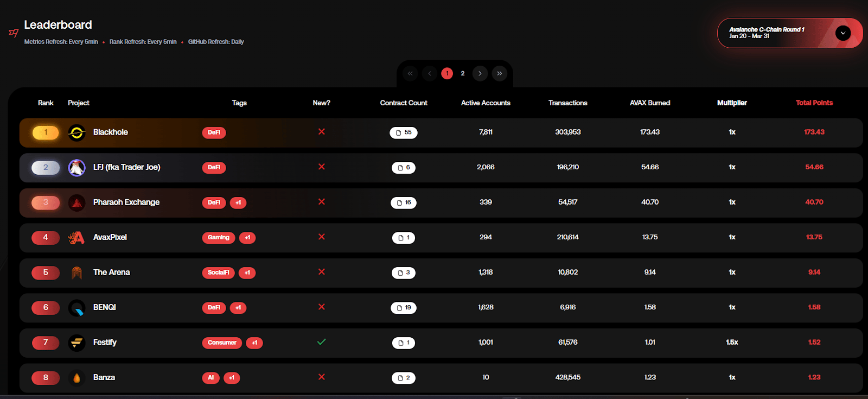
Task: Click LFJ's contract count badge 6
Action: pyautogui.click(x=404, y=168)
